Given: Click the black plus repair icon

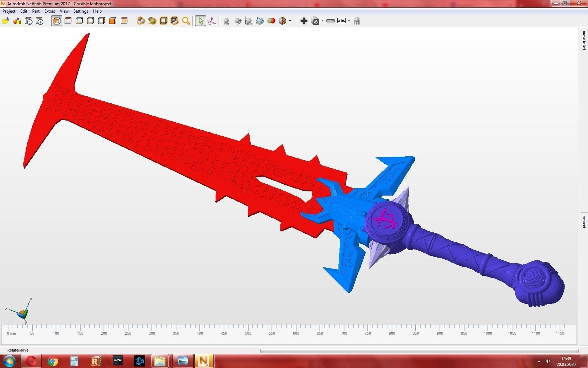Looking at the screenshot, I should pos(304,21).
